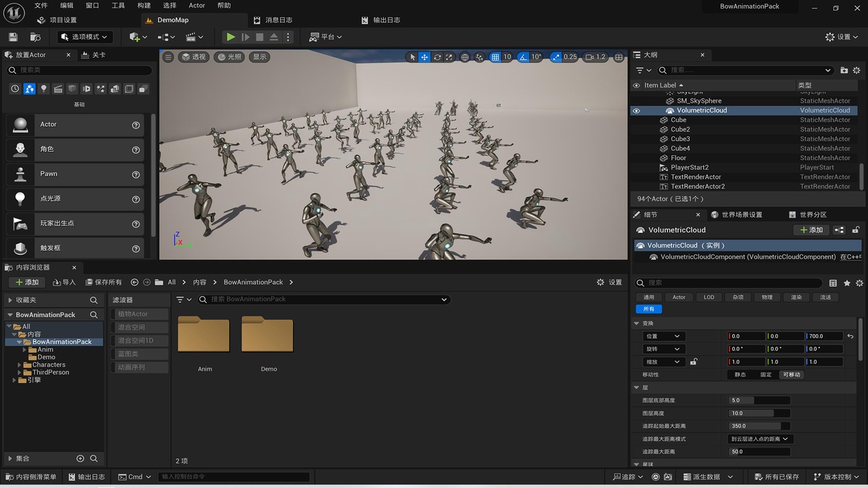Click the 添加 component button in details

(x=810, y=230)
